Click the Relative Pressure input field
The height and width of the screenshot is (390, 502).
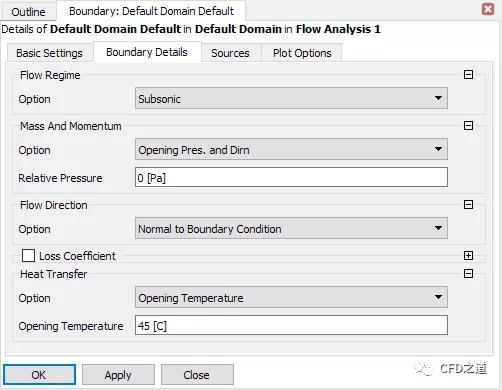(291, 177)
